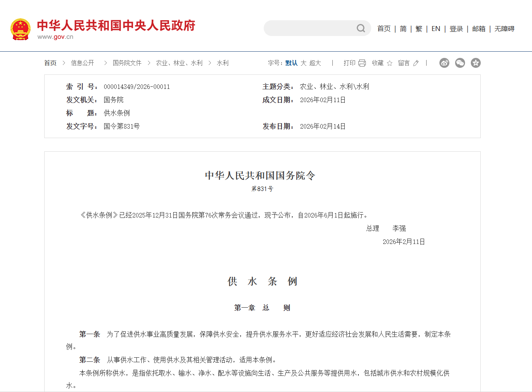Click the round Qzone star icon
This screenshot has width=532, height=392.
[476, 63]
